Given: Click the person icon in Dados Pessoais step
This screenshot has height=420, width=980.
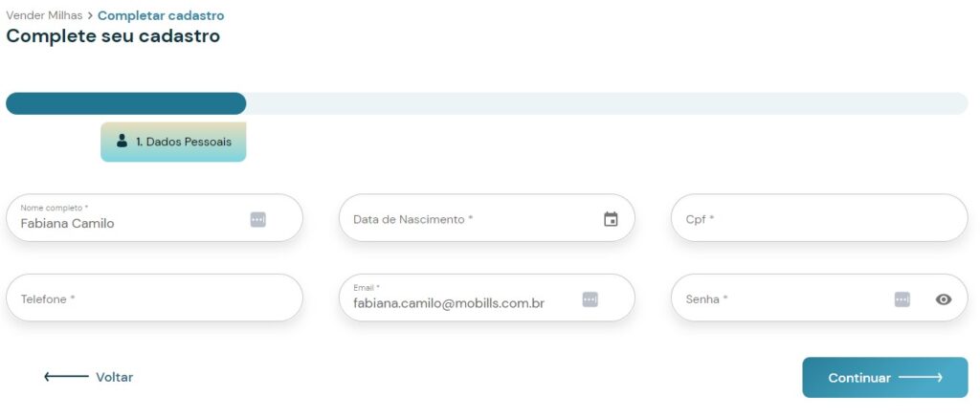Looking at the screenshot, I should tap(122, 141).
